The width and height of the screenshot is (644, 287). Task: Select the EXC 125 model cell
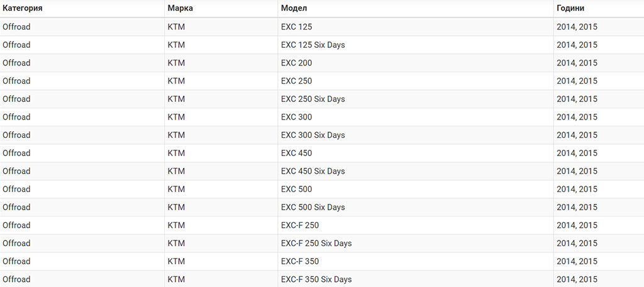(416, 26)
